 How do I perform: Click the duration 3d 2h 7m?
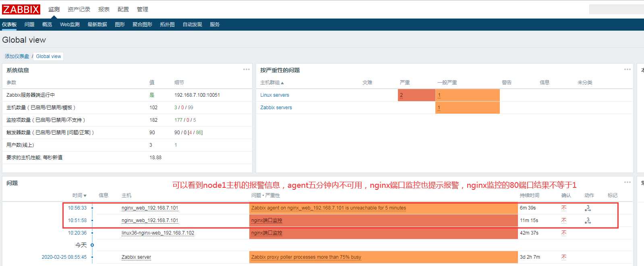530,257
